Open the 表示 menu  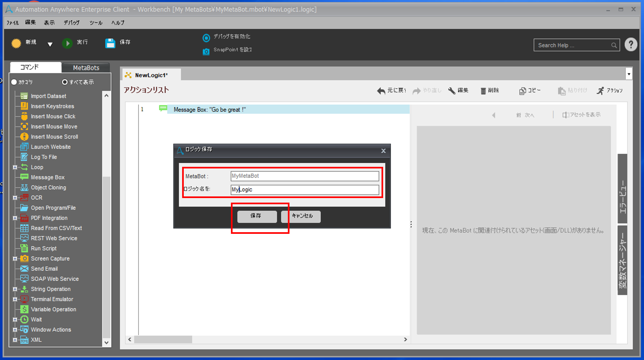[49, 22]
